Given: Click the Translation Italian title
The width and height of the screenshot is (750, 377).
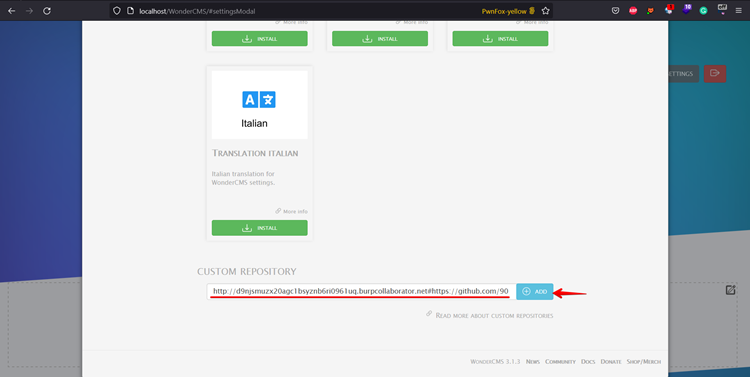Looking at the screenshot, I should click(255, 153).
